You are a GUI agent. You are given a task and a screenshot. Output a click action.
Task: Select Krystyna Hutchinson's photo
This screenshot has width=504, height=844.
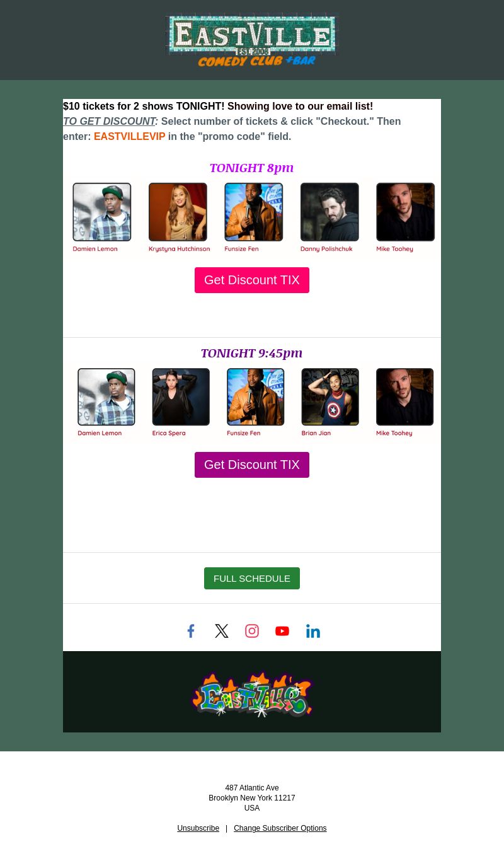point(178,212)
